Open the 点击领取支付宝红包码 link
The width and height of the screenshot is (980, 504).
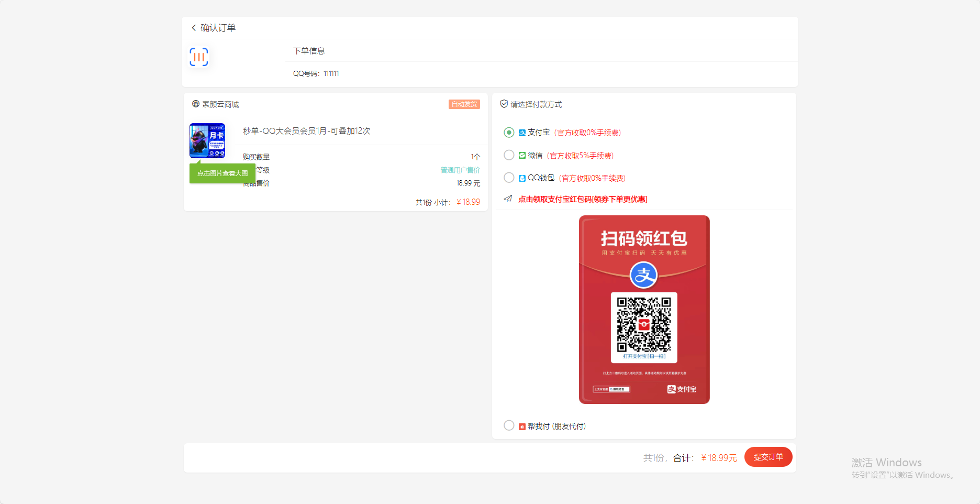[x=583, y=199]
